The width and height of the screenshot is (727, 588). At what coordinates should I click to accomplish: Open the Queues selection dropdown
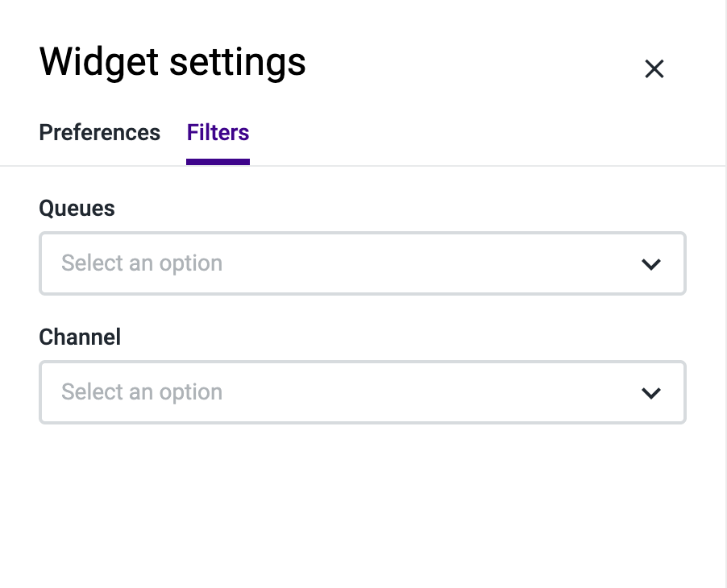click(362, 263)
